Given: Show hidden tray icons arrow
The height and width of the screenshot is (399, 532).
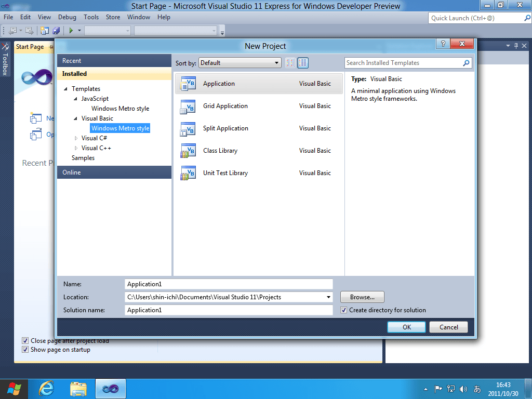Looking at the screenshot, I should (x=425, y=389).
